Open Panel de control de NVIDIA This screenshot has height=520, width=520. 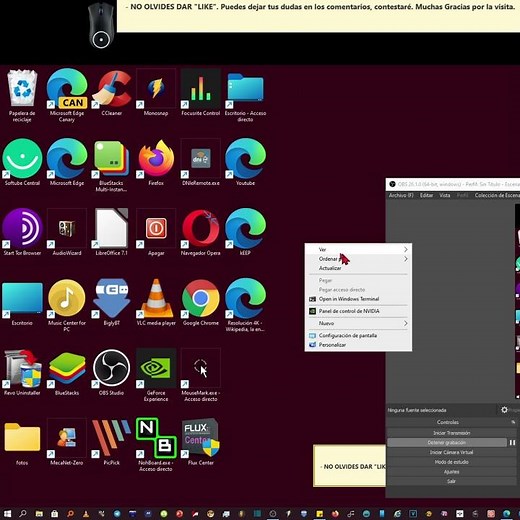tap(358, 311)
